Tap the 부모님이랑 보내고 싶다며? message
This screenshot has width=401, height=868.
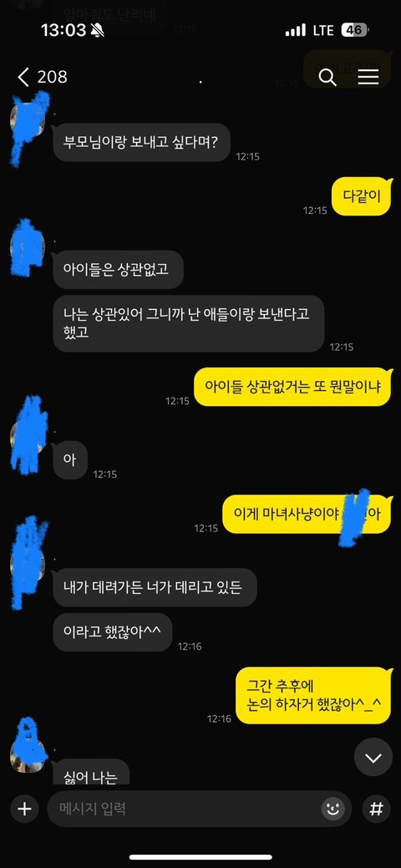pos(141,142)
